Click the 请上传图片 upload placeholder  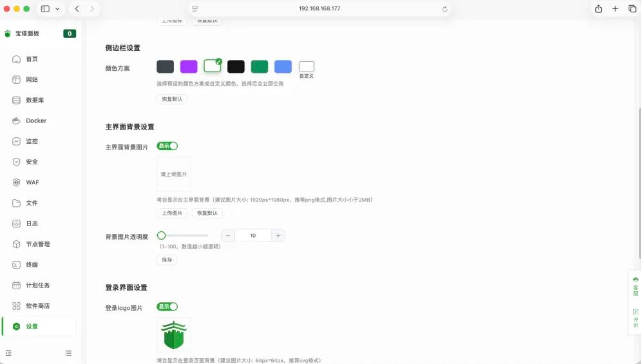pos(174,174)
